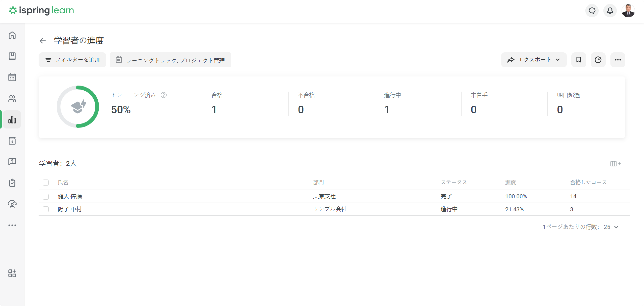Screen dimensions: 644x306
Task: Go back with the left arrow
Action: click(43, 41)
